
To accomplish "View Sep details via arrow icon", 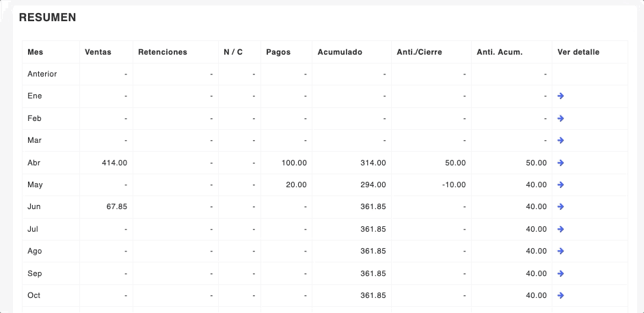I will [x=561, y=273].
